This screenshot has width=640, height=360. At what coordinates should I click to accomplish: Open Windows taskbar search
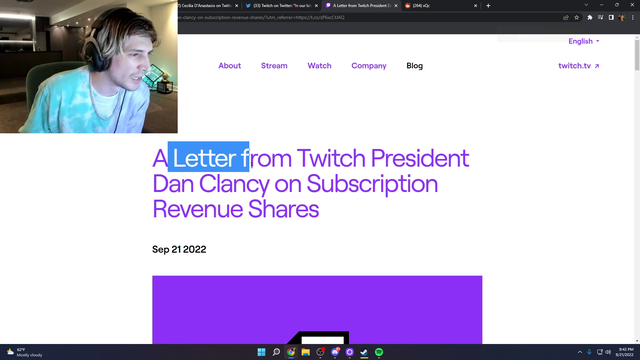point(276,352)
